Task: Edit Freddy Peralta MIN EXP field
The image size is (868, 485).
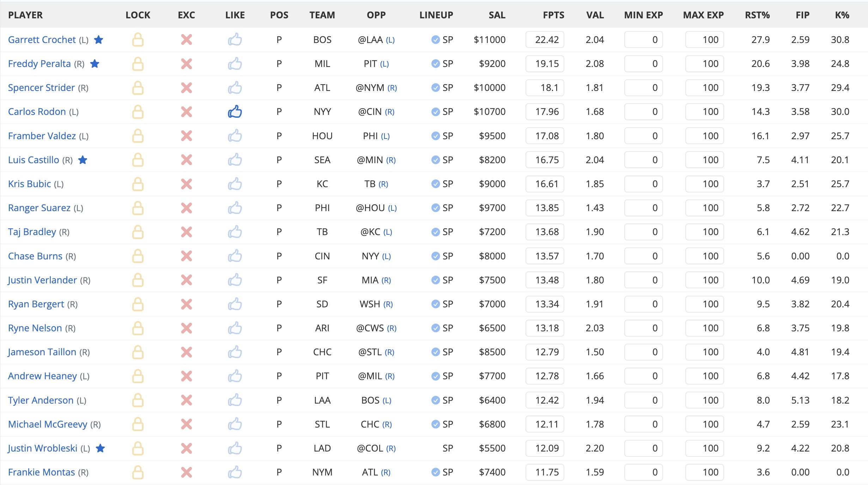Action: point(643,64)
